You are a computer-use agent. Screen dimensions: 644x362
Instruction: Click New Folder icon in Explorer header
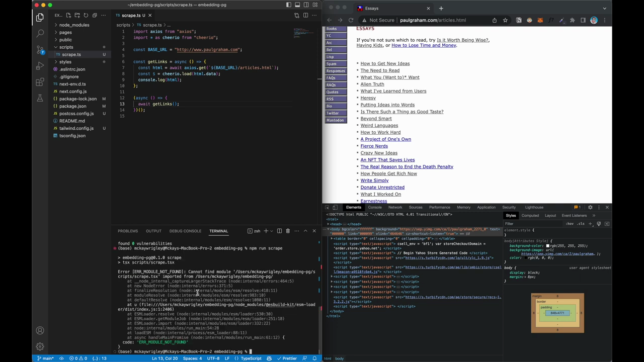(77, 15)
